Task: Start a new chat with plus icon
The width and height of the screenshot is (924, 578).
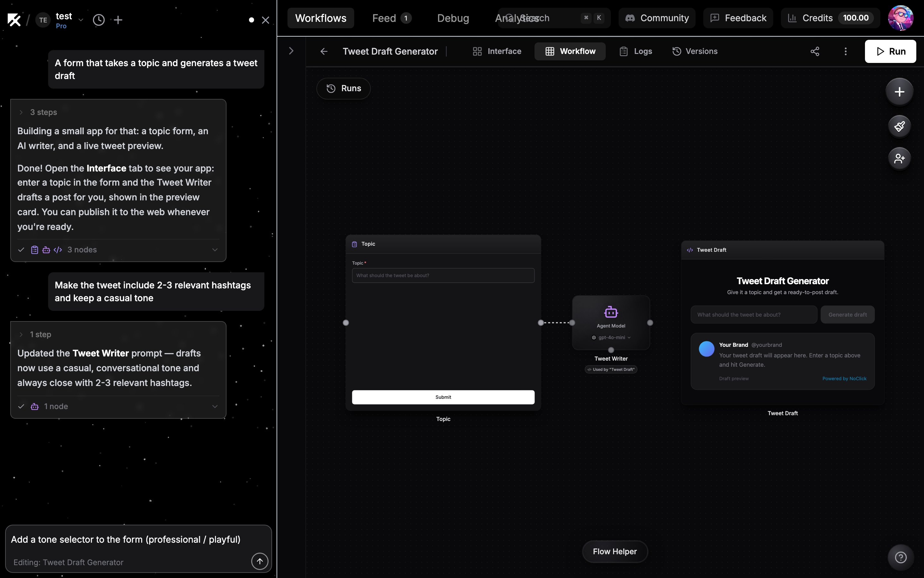Action: click(118, 20)
